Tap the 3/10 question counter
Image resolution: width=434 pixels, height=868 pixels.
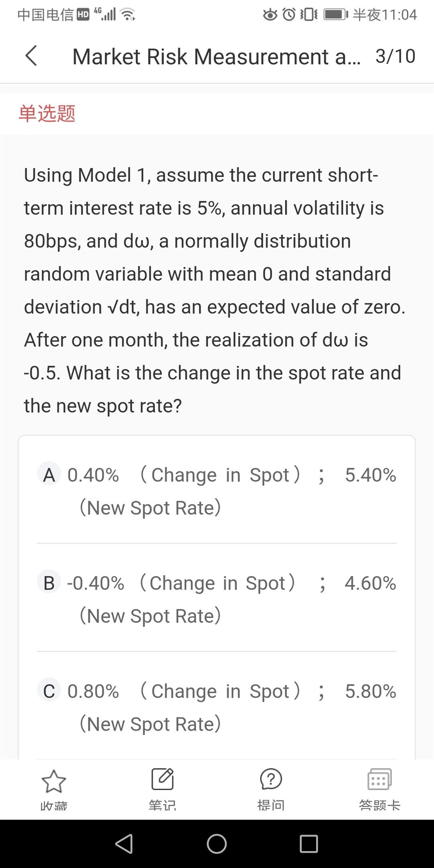(395, 56)
